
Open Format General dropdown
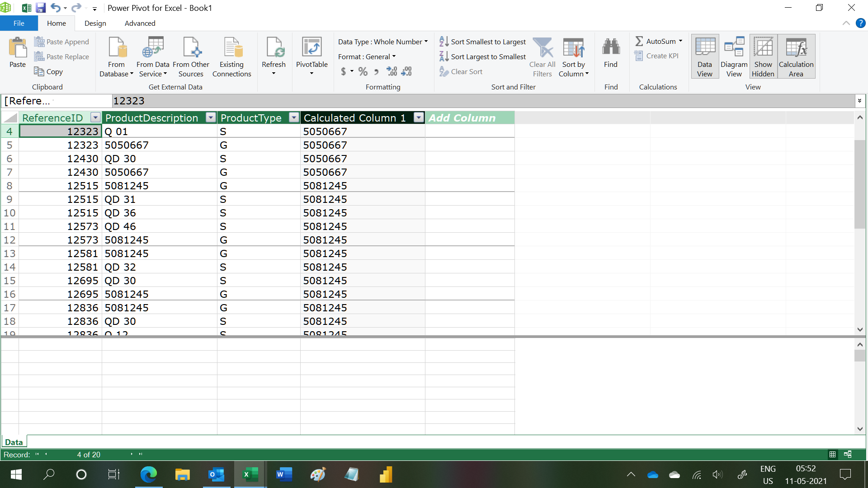(x=367, y=56)
